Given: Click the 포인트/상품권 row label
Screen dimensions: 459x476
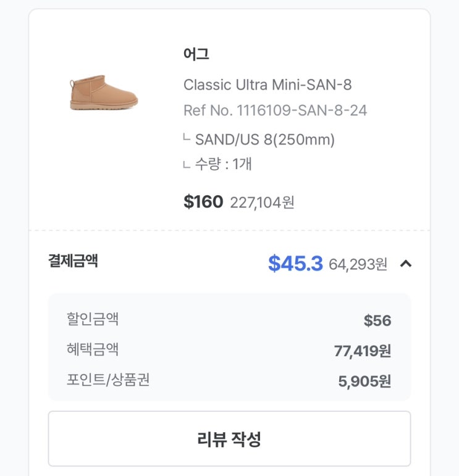Looking at the screenshot, I should 108,380.
